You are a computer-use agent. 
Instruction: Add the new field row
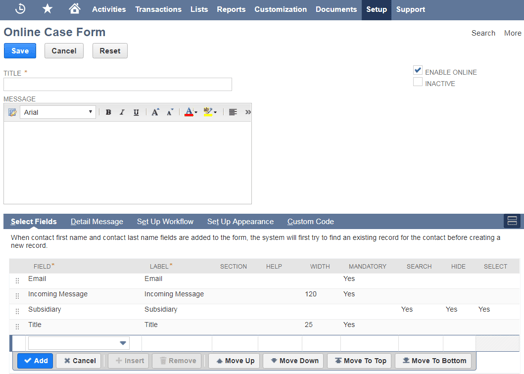point(35,361)
